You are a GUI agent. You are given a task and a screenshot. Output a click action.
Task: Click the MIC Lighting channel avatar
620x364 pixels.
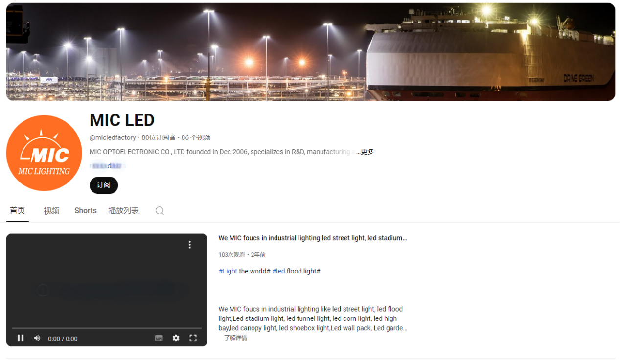(x=44, y=153)
